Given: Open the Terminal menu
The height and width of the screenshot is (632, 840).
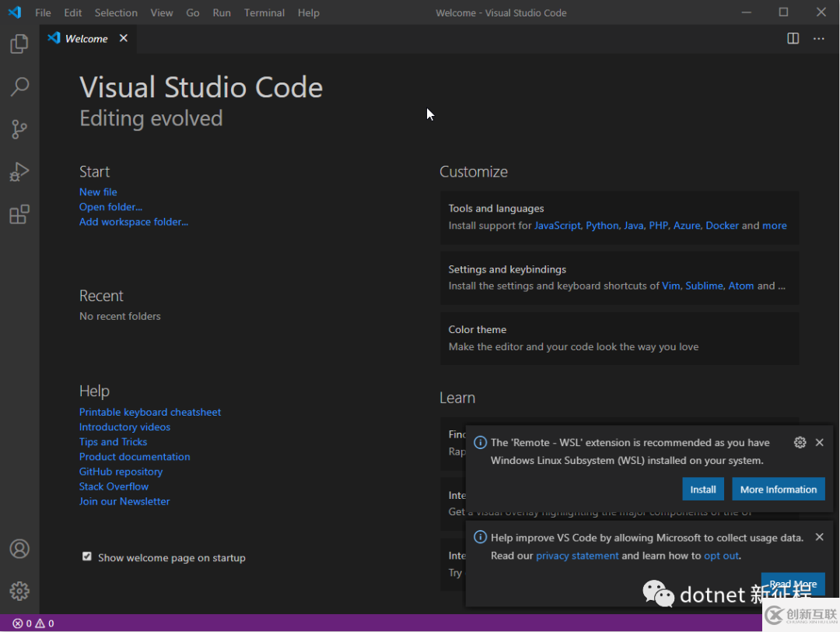Looking at the screenshot, I should 262,12.
